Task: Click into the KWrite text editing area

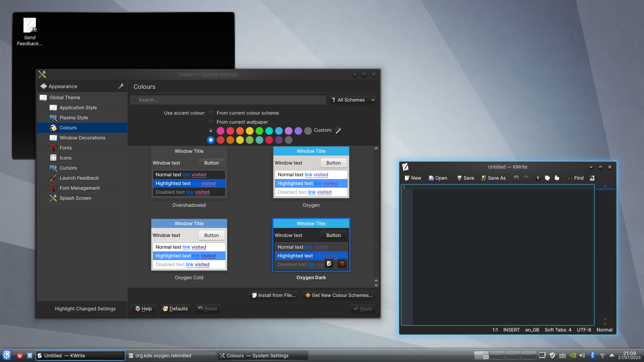Action: 503,255
